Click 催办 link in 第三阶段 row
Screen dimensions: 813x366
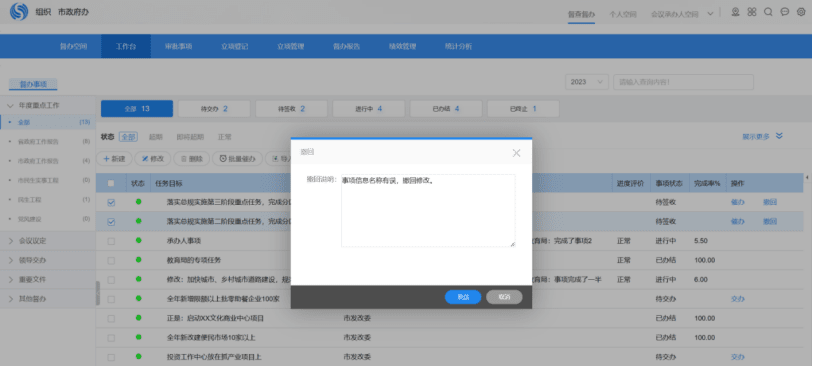tap(737, 202)
